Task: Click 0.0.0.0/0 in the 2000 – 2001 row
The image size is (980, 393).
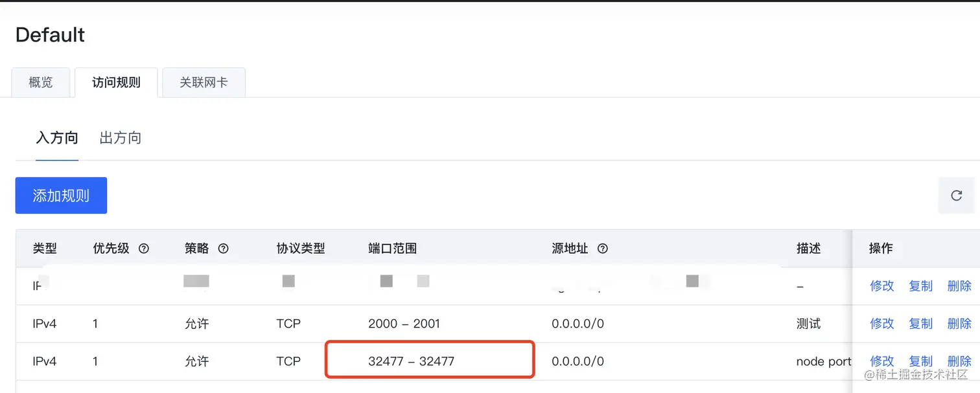Action: click(x=577, y=323)
